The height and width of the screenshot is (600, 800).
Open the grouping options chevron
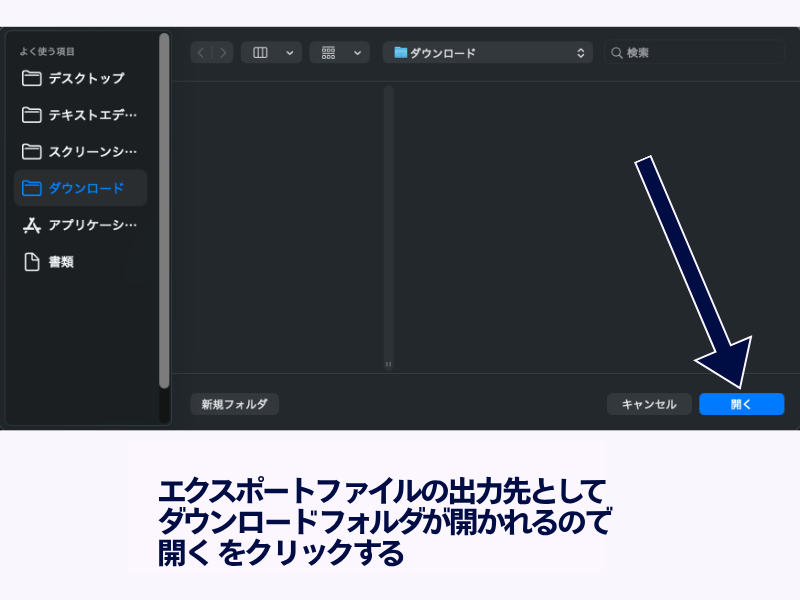(357, 53)
